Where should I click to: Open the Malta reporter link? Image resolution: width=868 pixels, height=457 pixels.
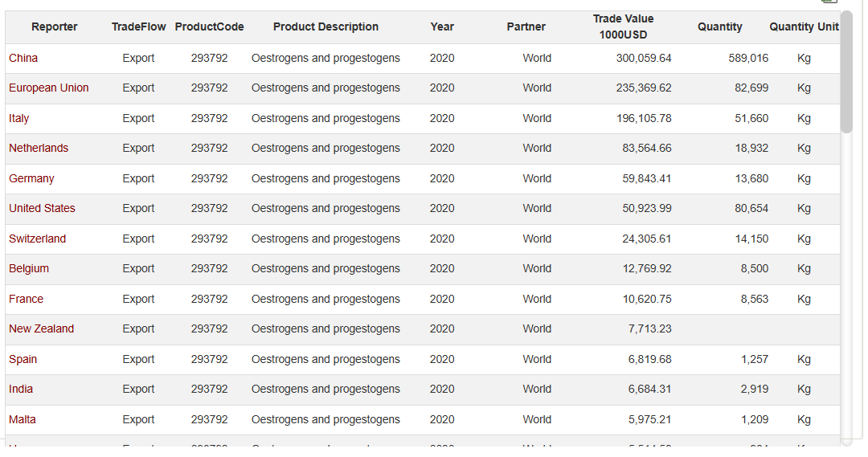point(23,420)
